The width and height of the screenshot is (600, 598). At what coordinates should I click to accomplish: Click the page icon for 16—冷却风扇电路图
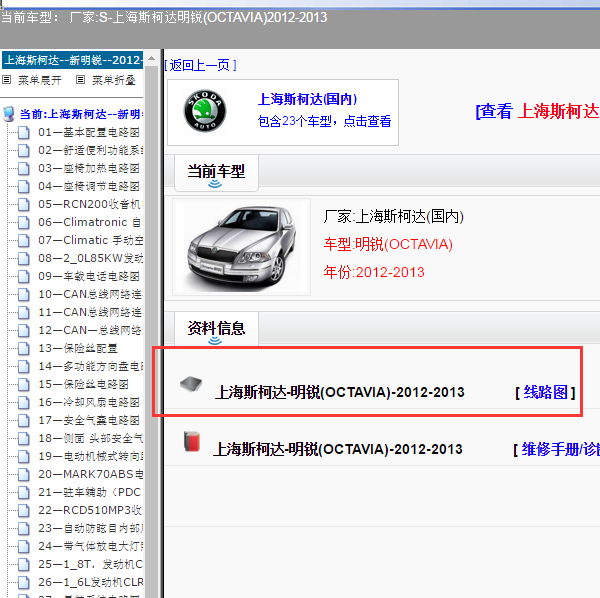pos(24,402)
